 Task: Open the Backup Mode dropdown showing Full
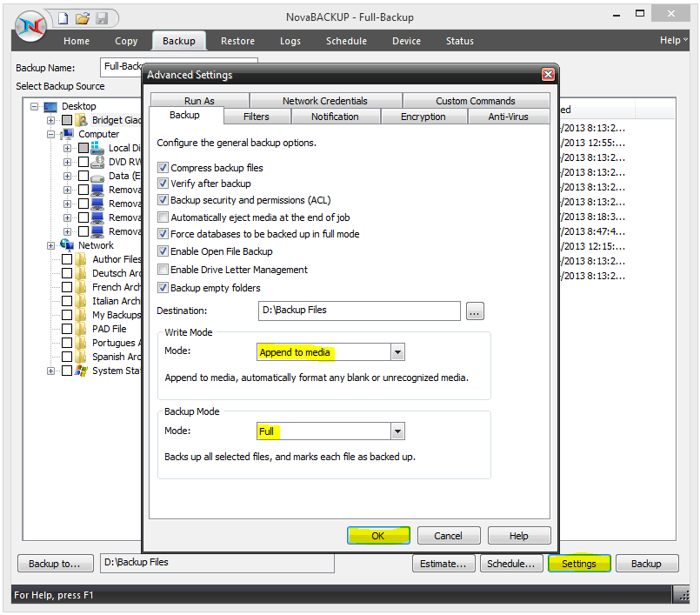(x=397, y=431)
